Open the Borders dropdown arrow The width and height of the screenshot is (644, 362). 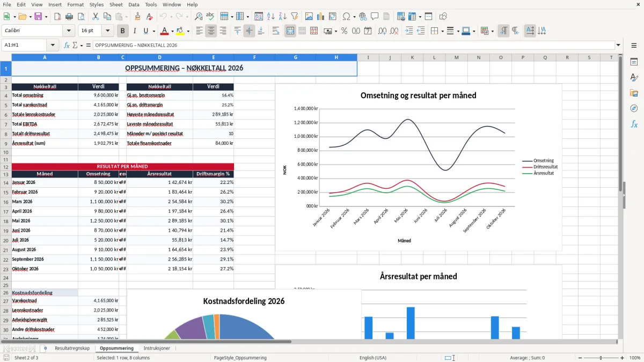(x=442, y=31)
